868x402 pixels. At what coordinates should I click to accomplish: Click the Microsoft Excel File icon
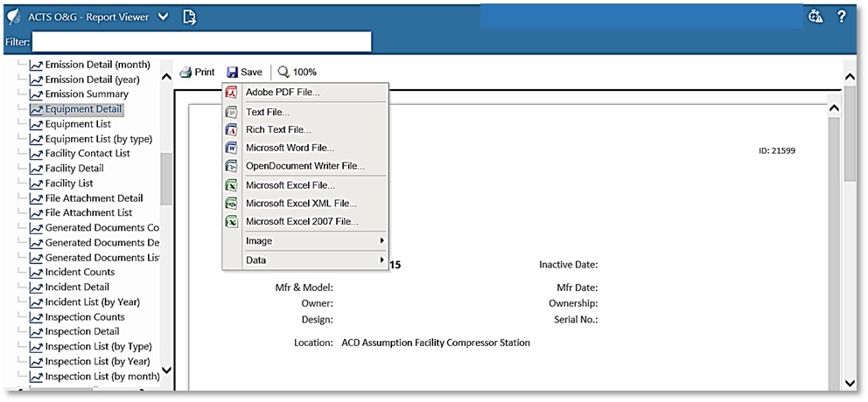tap(231, 185)
